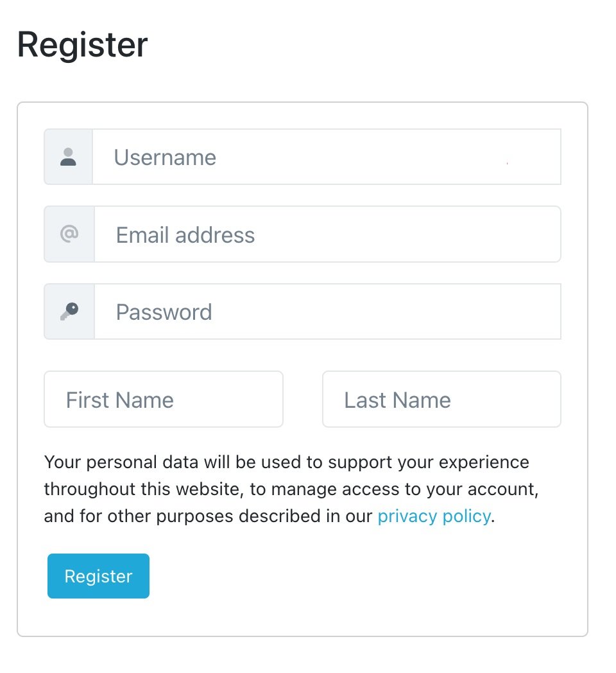Focus the Password input field
The width and height of the screenshot is (616, 673).
pos(328,311)
